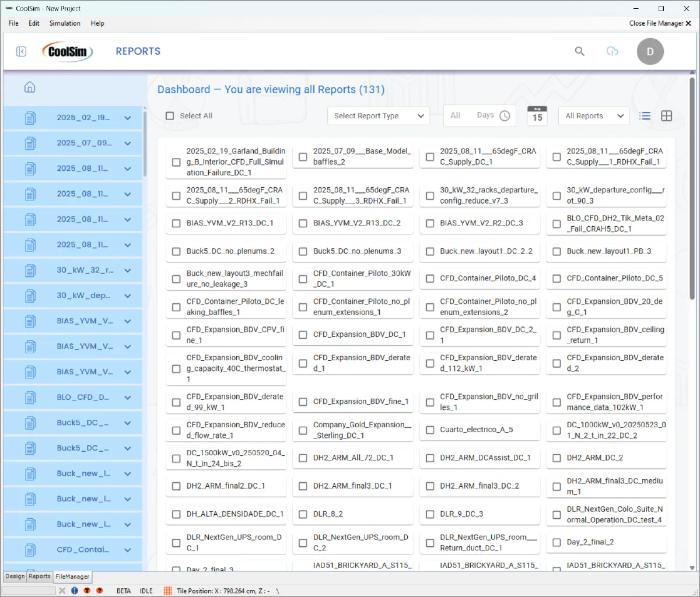Expand the 30_kW_32_r sidebar chevron

pos(127,271)
